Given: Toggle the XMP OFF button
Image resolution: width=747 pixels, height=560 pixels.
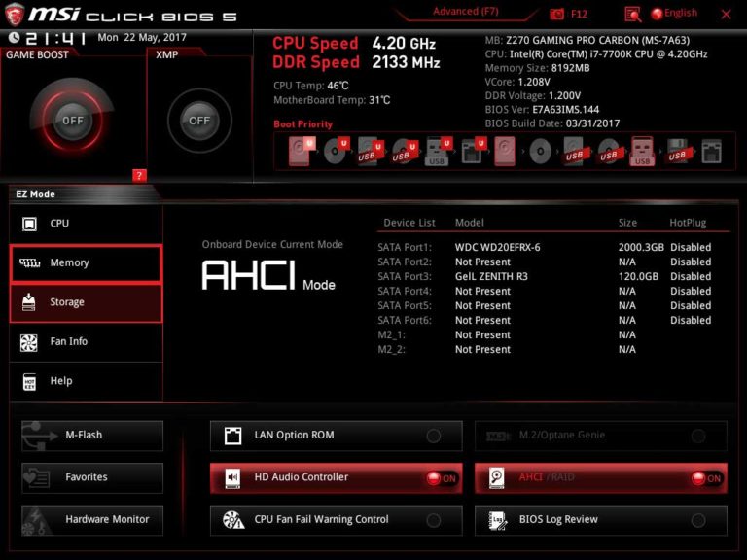Looking at the screenshot, I should coord(199,120).
